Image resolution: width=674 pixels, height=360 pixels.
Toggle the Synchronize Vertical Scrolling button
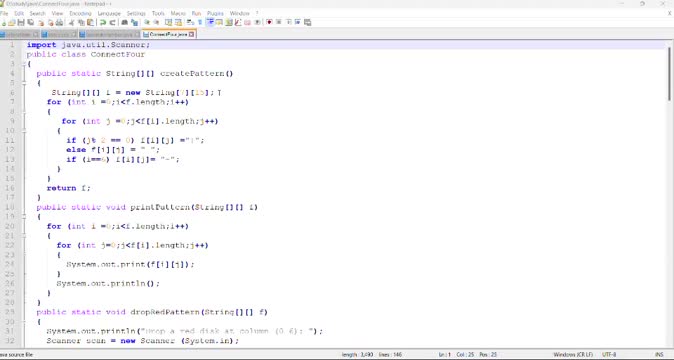(168, 22)
